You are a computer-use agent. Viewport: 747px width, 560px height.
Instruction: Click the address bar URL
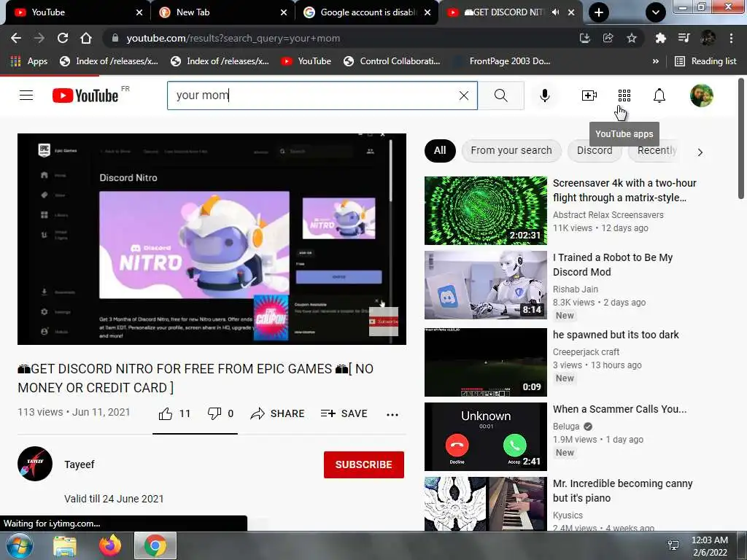[233, 38]
